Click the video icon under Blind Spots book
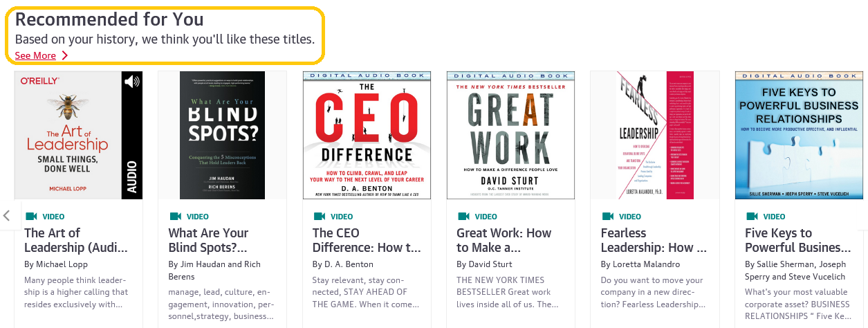868x328 pixels. tap(175, 217)
